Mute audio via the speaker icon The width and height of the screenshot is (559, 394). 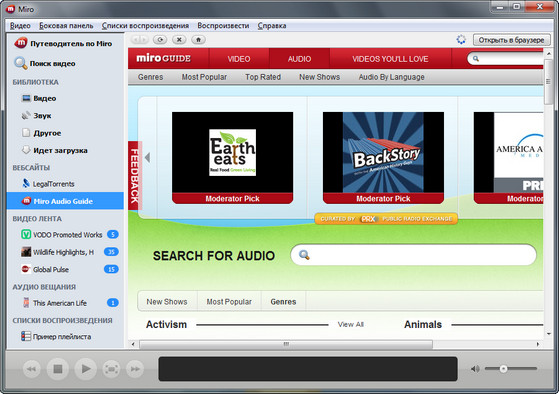(475, 369)
